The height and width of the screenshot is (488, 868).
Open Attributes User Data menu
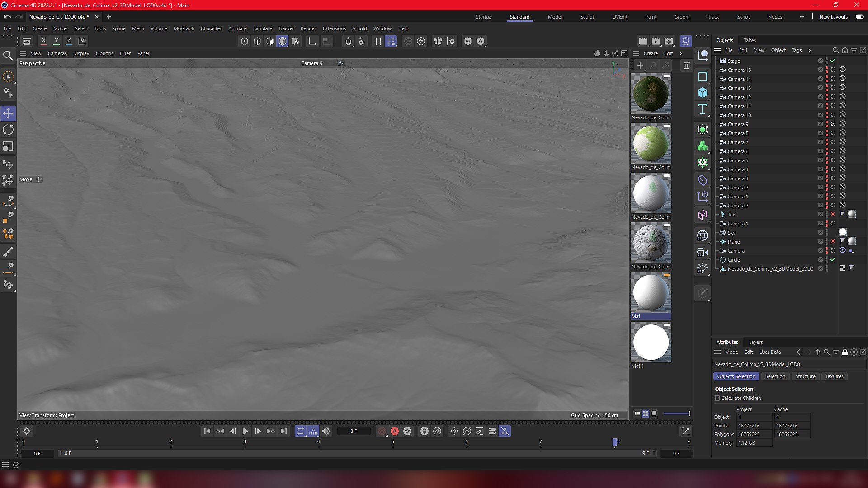770,352
